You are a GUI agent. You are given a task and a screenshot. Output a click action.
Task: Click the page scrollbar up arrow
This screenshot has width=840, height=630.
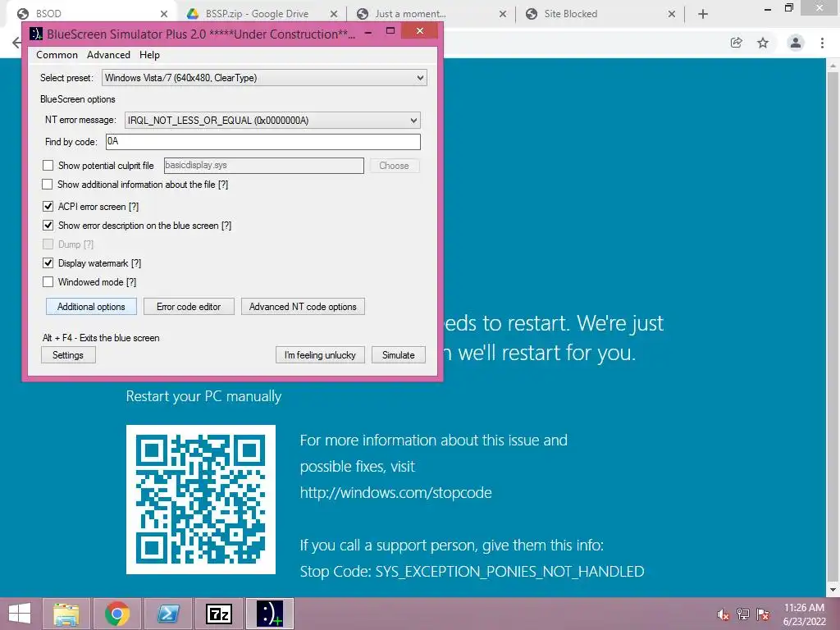[x=833, y=65]
